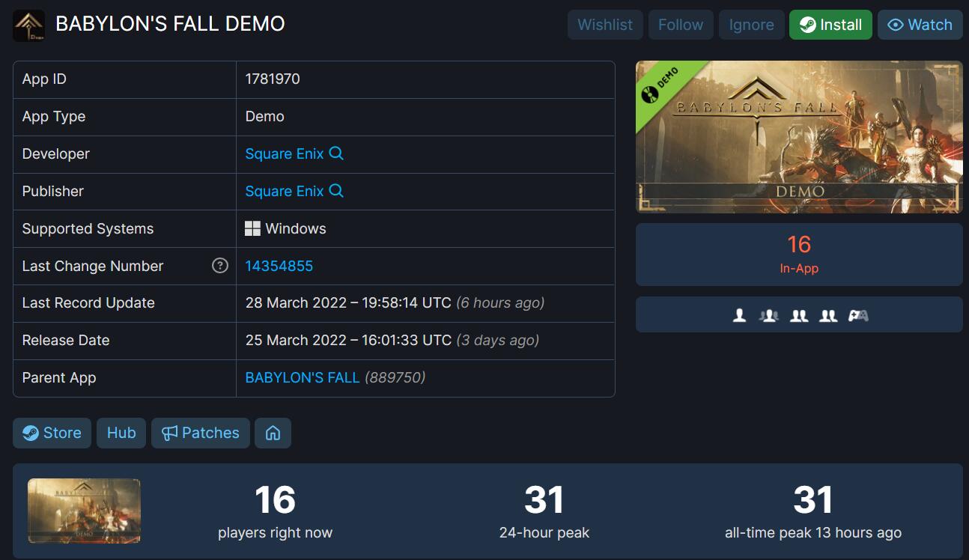This screenshot has height=560, width=969.
Task: Open the home website icon button
Action: [x=273, y=433]
